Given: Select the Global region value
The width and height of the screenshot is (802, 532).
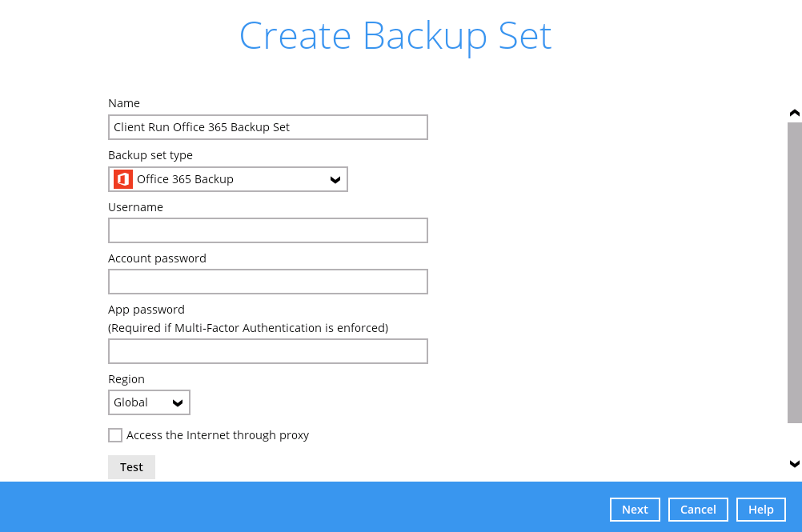Looking at the screenshot, I should (131, 402).
